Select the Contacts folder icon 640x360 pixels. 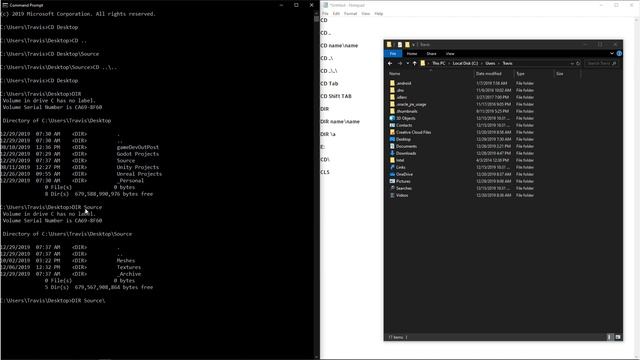pyautogui.click(x=392, y=125)
